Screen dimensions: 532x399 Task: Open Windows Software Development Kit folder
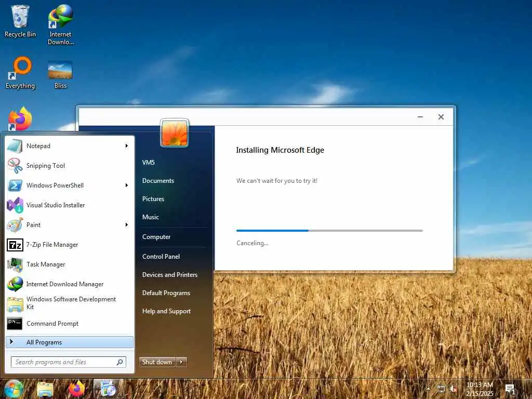70,303
